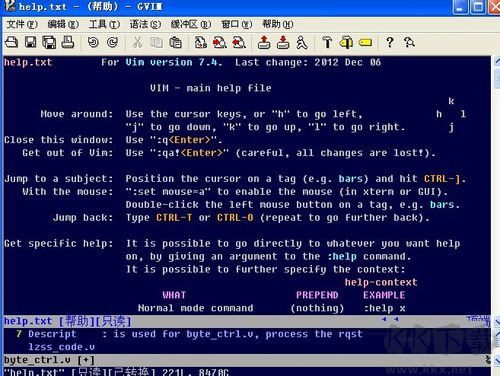Click the Print toolbar icon
Viewport: 500px width, 376px height.
click(68, 42)
